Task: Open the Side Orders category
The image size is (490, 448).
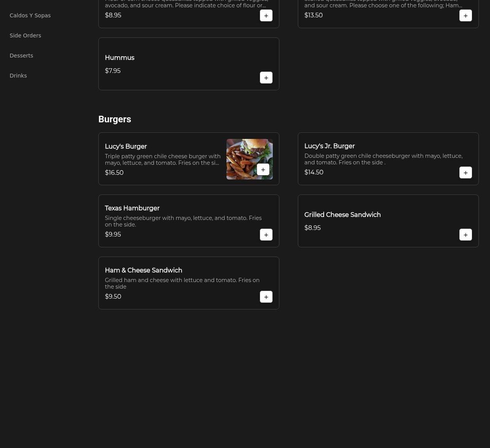Action: coord(25,36)
